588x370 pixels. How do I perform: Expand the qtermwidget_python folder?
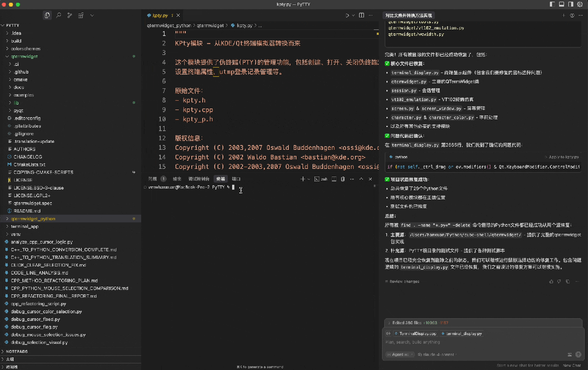(70, 219)
